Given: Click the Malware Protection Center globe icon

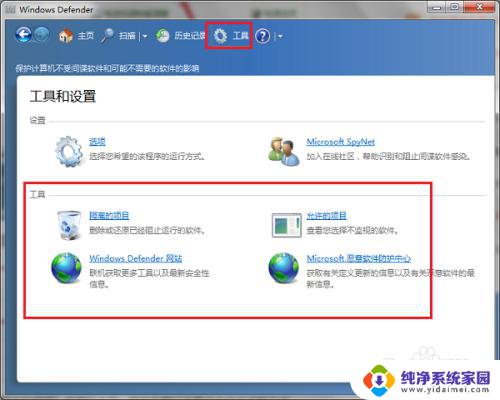Looking at the screenshot, I should pyautogui.click(x=284, y=268).
